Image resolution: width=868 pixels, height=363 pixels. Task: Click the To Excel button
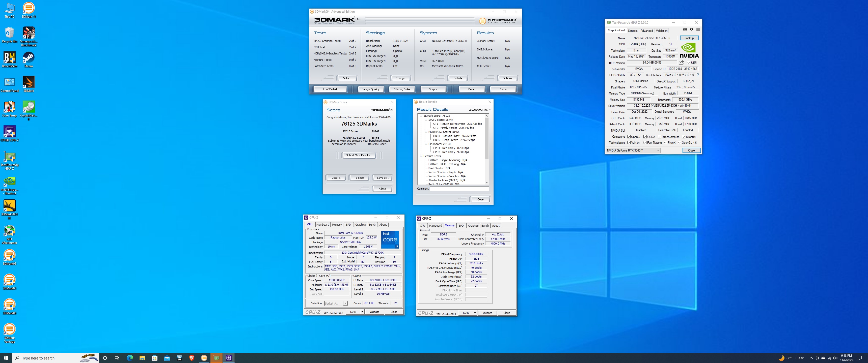click(359, 178)
